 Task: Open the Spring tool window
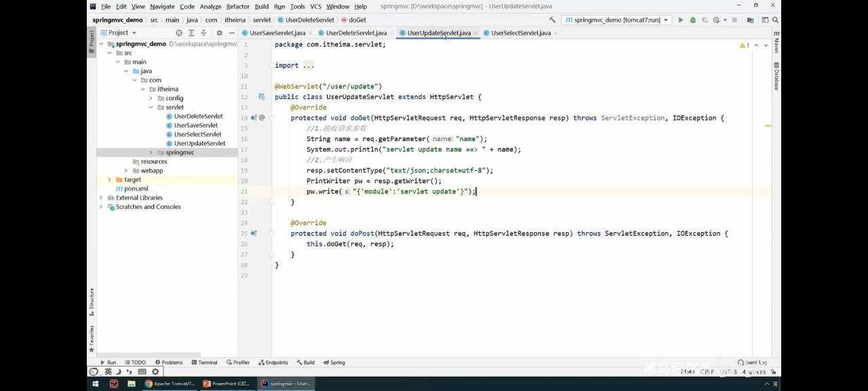(x=334, y=362)
